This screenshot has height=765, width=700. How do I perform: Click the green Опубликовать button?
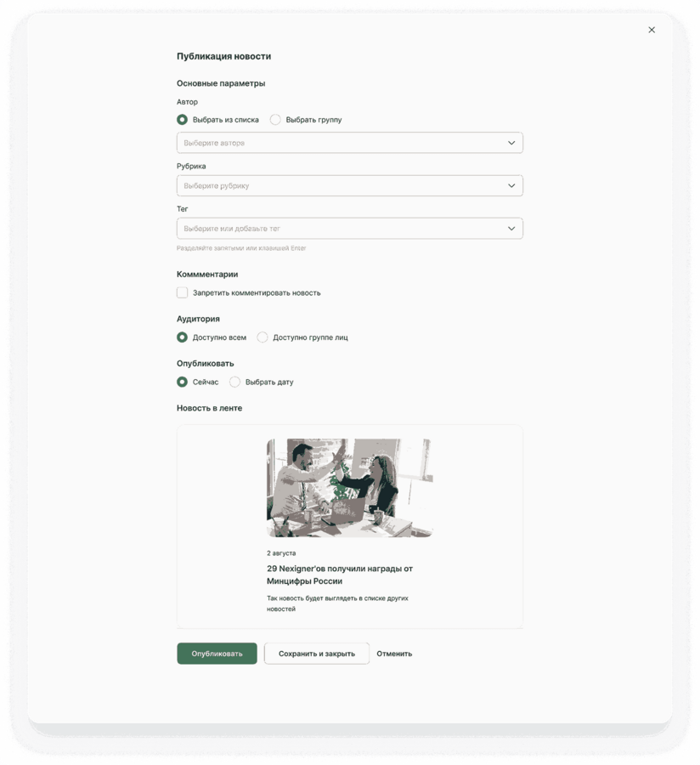click(x=217, y=654)
